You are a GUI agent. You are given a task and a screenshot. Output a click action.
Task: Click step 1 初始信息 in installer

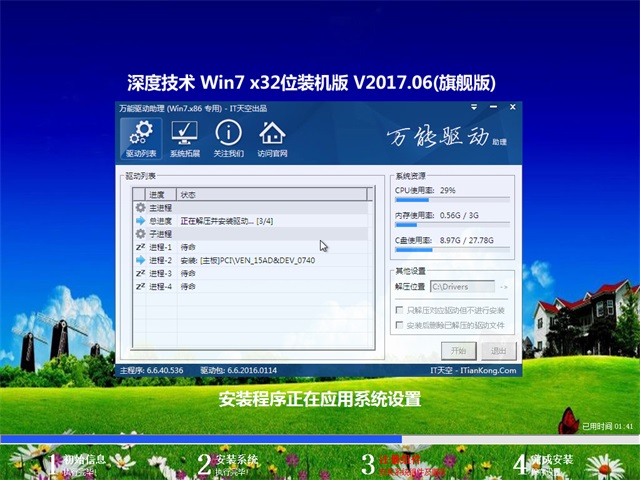point(78,464)
